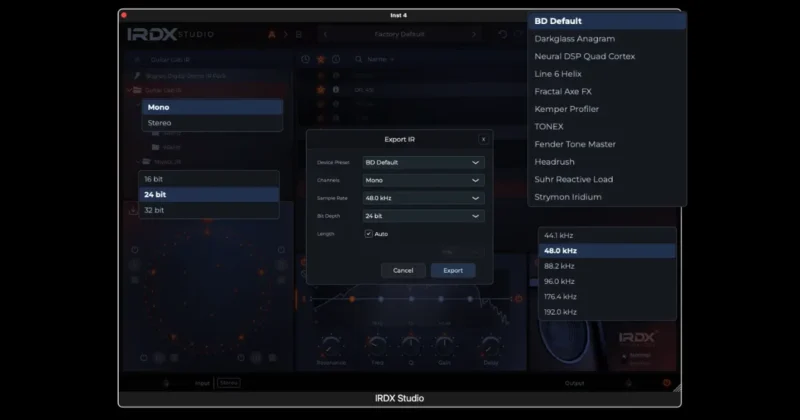Click the Export button

pyautogui.click(x=453, y=270)
